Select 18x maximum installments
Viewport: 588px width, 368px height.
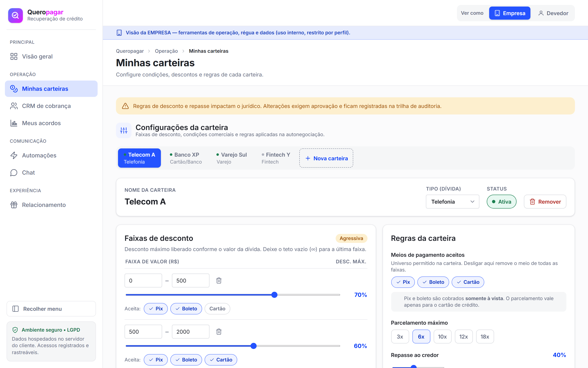485,337
